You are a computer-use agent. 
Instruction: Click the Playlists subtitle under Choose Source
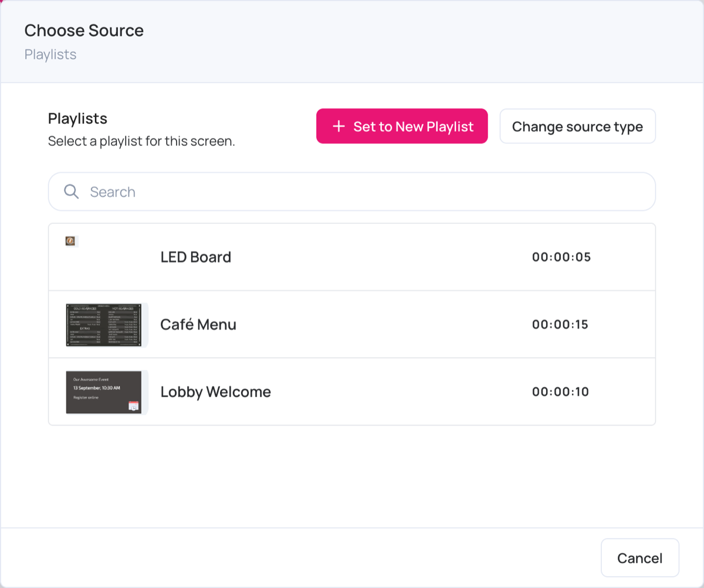tap(50, 55)
